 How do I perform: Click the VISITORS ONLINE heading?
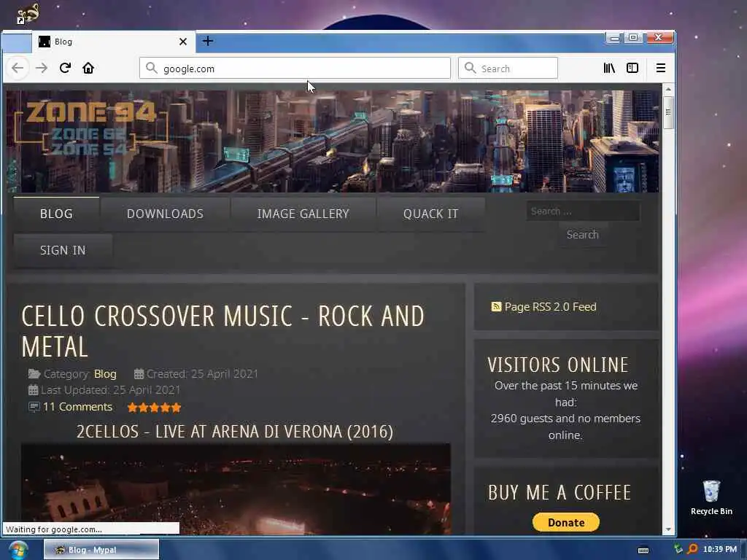(558, 365)
